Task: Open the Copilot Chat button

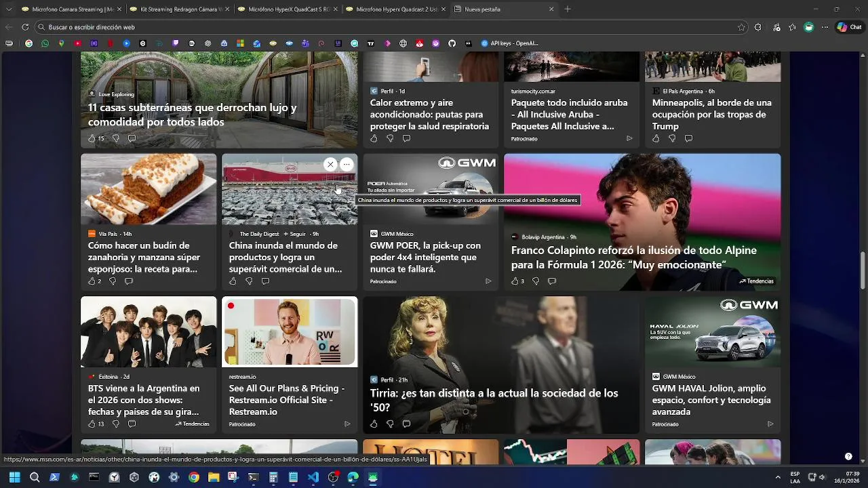Action: point(849,27)
